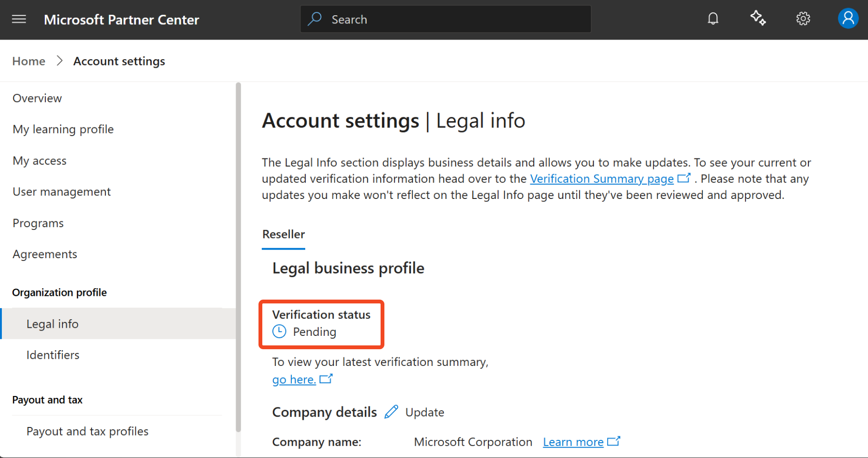Click the search magnifier icon

pyautogui.click(x=315, y=19)
